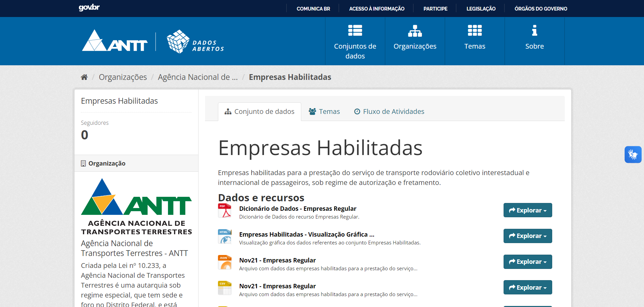Open Organizações in main navigation
This screenshot has width=644, height=307.
click(415, 41)
